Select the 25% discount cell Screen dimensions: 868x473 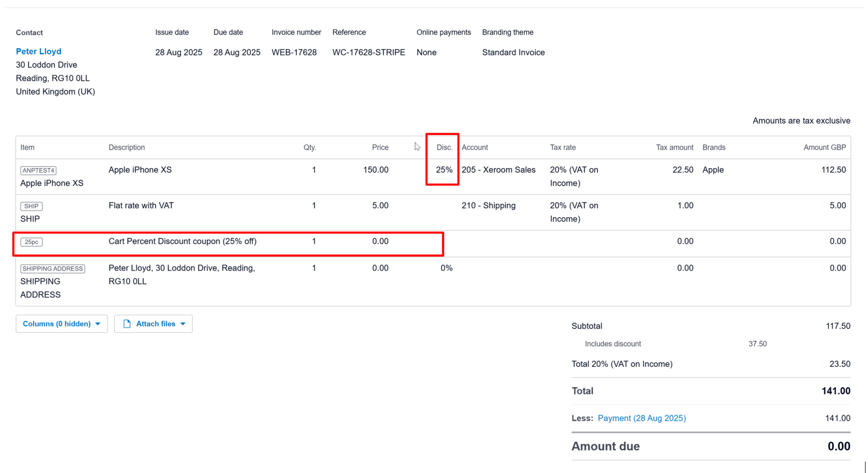(444, 170)
